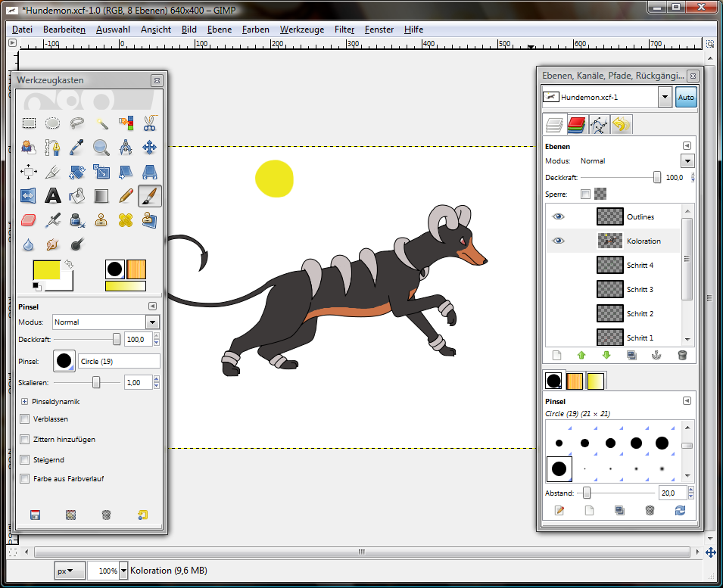Open the zoom percentage dropdown
The height and width of the screenshot is (588, 723).
coord(123,571)
